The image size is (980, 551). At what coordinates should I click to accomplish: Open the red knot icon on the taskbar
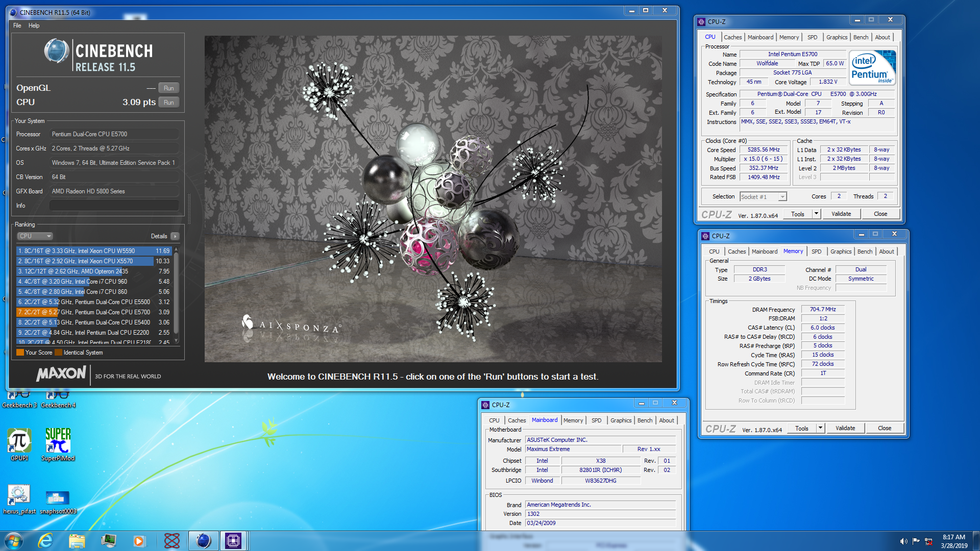pos(172,541)
